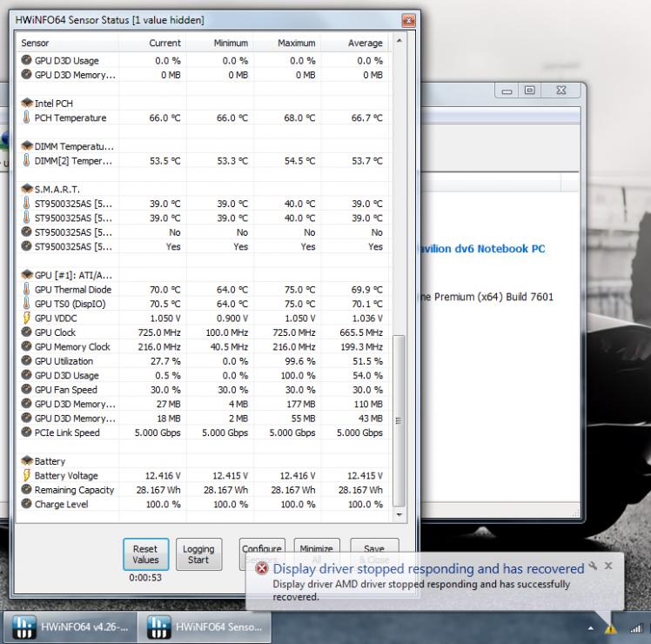Click the scrollbar down arrow in the sensor list
651x644 pixels.
pyautogui.click(x=399, y=515)
